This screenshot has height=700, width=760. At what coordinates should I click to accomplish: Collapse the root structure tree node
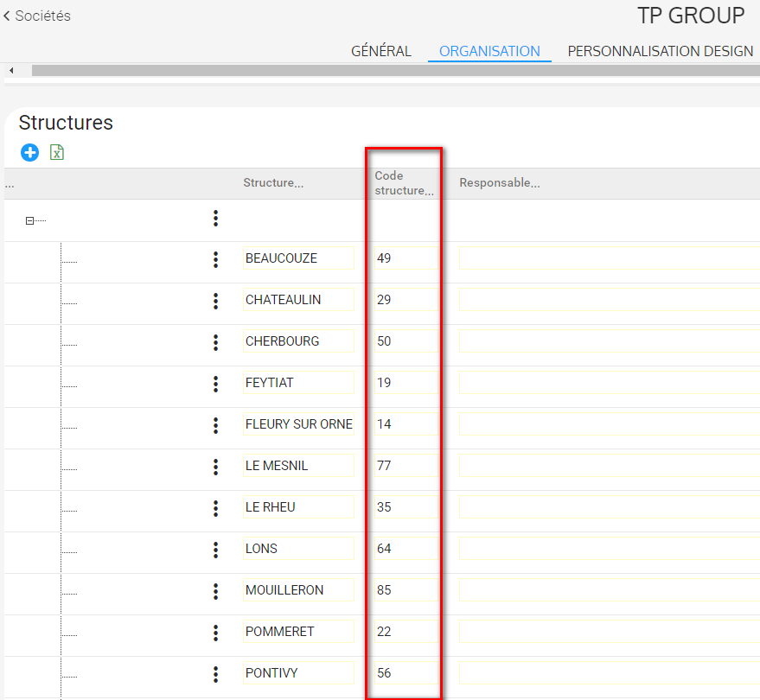29,221
